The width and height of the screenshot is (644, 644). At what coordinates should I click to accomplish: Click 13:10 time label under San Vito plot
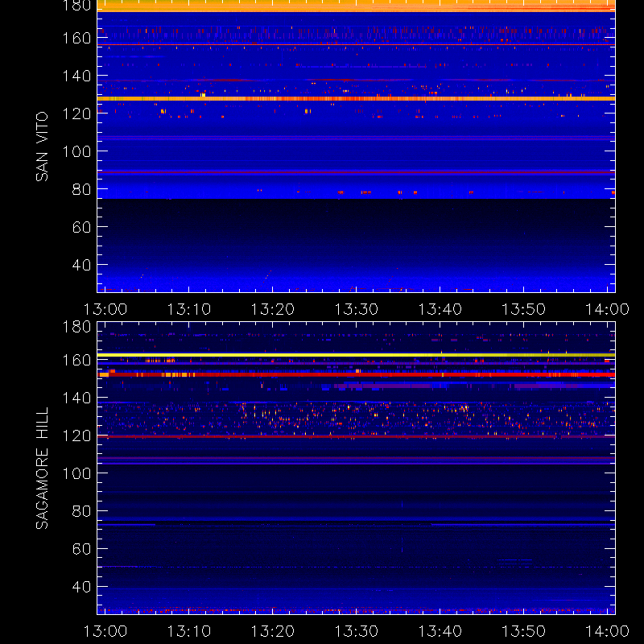(189, 309)
